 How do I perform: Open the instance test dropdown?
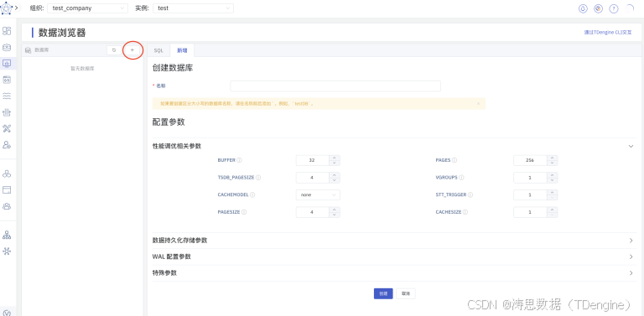pos(193,8)
